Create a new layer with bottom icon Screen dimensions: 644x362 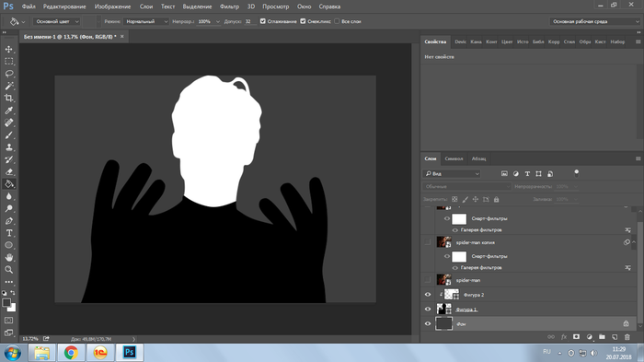615,337
